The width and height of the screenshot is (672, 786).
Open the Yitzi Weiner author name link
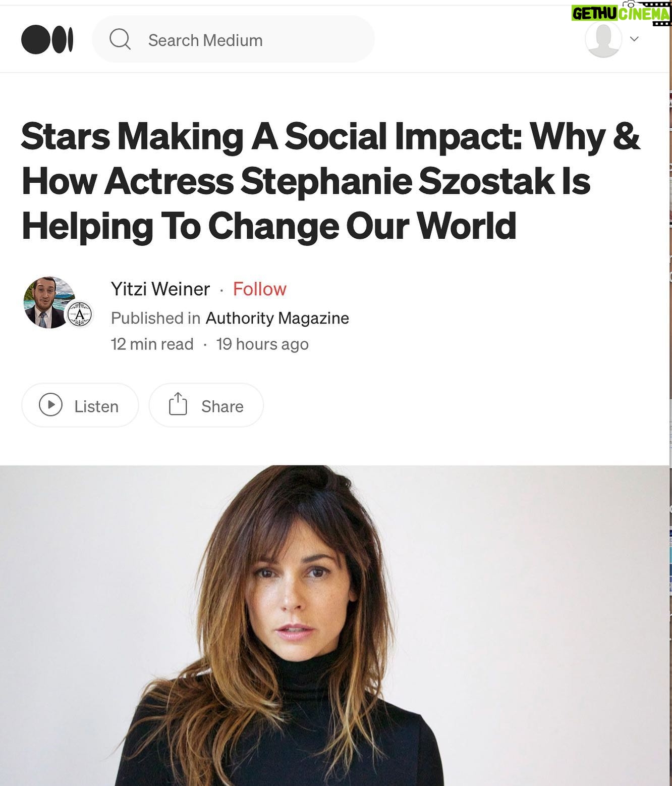click(x=160, y=289)
